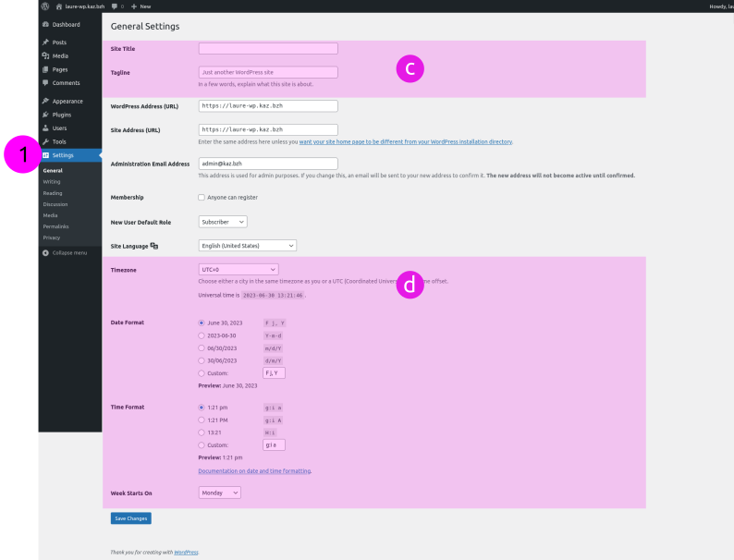Click the WordPress logo in admin bar
Image resolution: width=734 pixels, height=560 pixels.
coord(44,6)
